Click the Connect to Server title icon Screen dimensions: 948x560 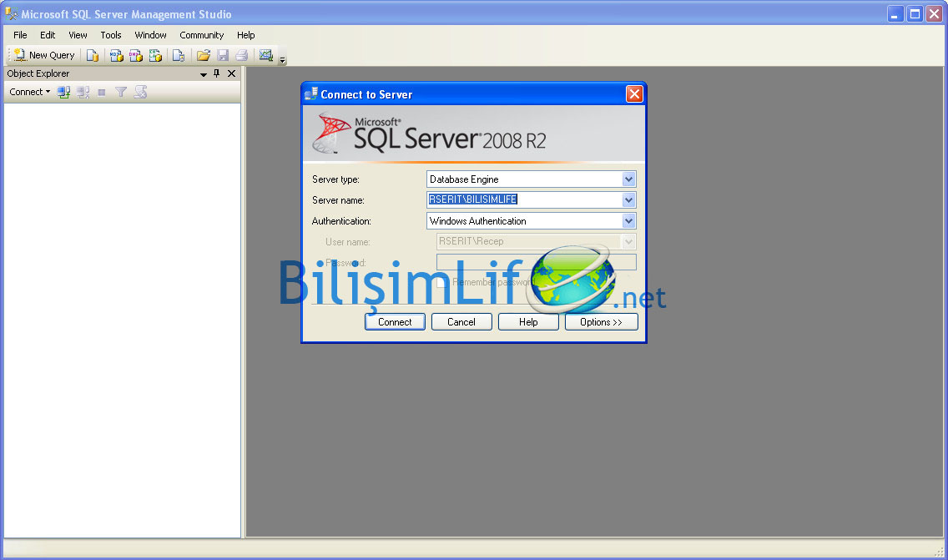pos(310,93)
